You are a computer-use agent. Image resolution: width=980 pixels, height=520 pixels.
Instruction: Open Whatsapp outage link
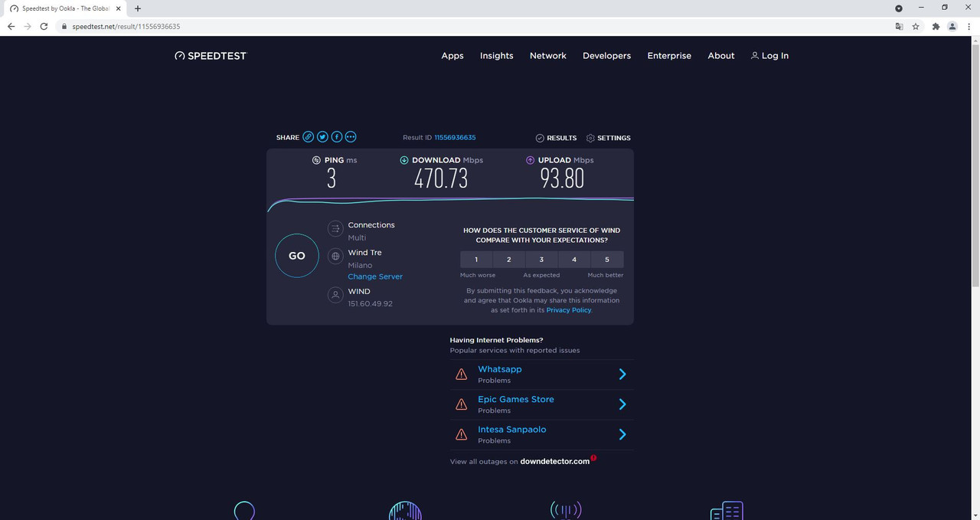click(500, 369)
